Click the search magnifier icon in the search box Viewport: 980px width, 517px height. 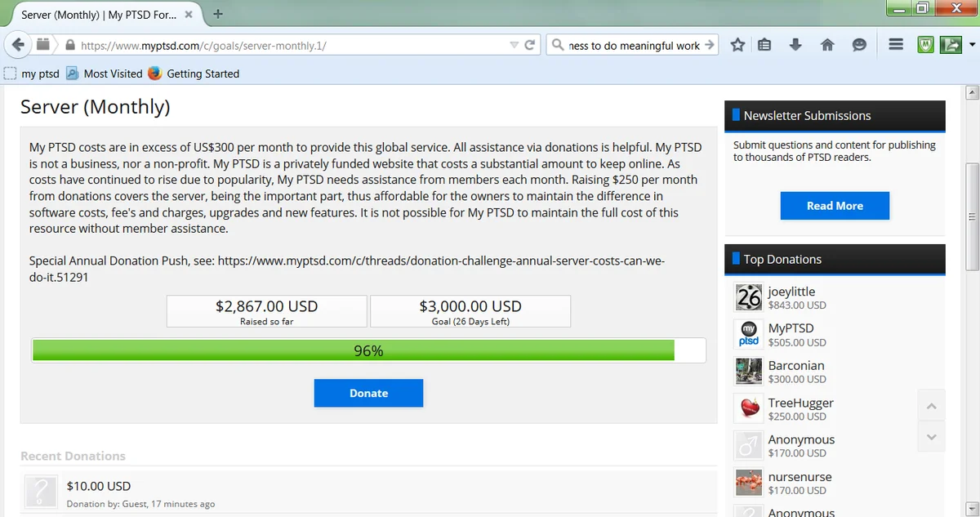point(559,46)
